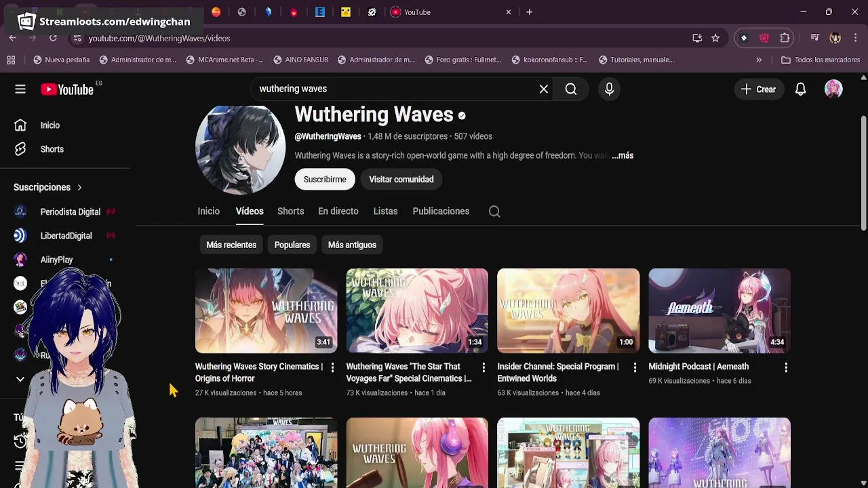Bookmark this page with star icon
Screen dimensions: 868x488
point(715,38)
